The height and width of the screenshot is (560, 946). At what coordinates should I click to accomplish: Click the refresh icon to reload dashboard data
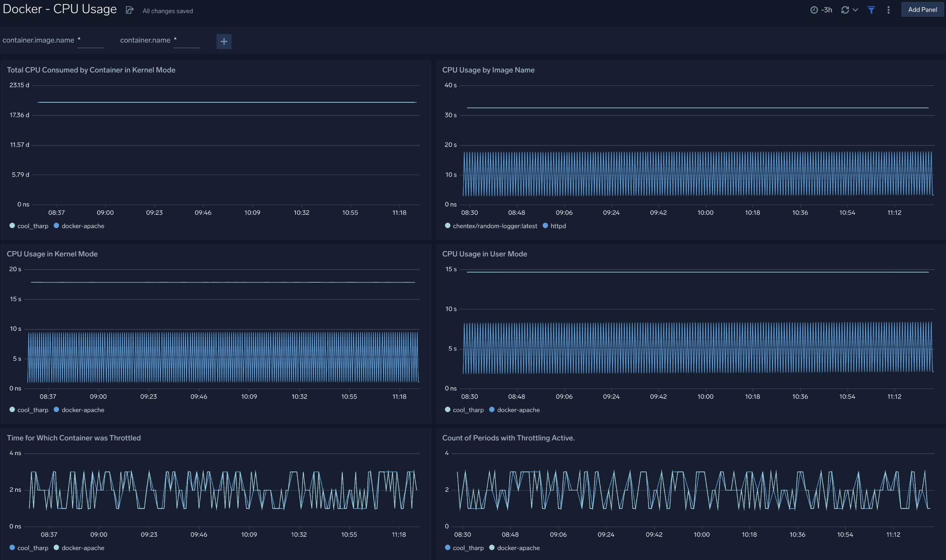pos(845,10)
